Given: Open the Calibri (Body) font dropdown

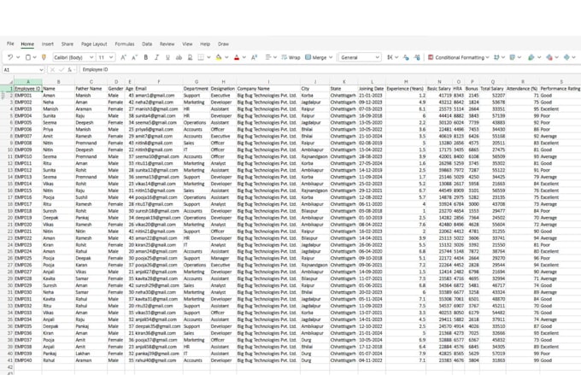Looking at the screenshot, I should click(91, 57).
